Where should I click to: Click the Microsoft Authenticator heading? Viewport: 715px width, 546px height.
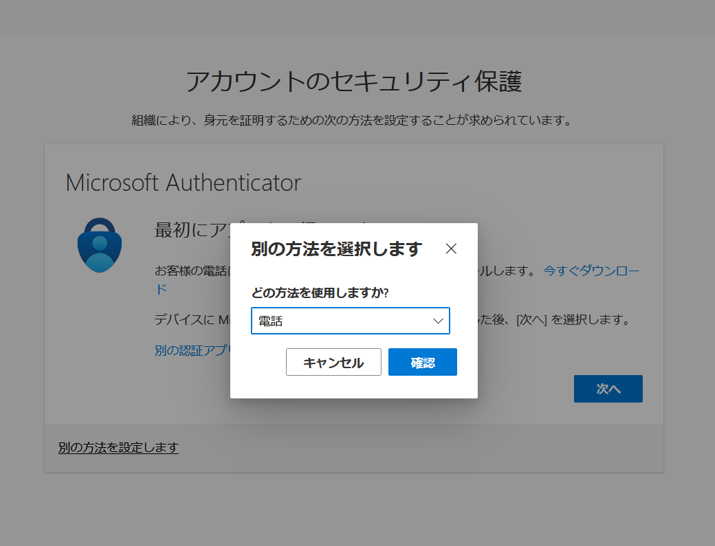(183, 183)
